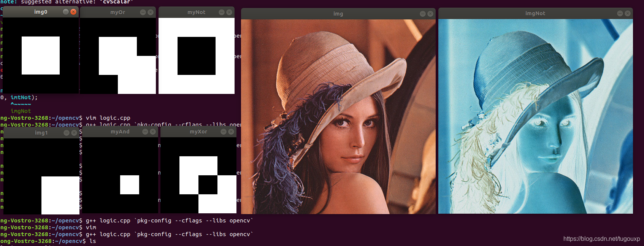Minimize the myOr window
This screenshot has width=644, height=246.
(143, 12)
